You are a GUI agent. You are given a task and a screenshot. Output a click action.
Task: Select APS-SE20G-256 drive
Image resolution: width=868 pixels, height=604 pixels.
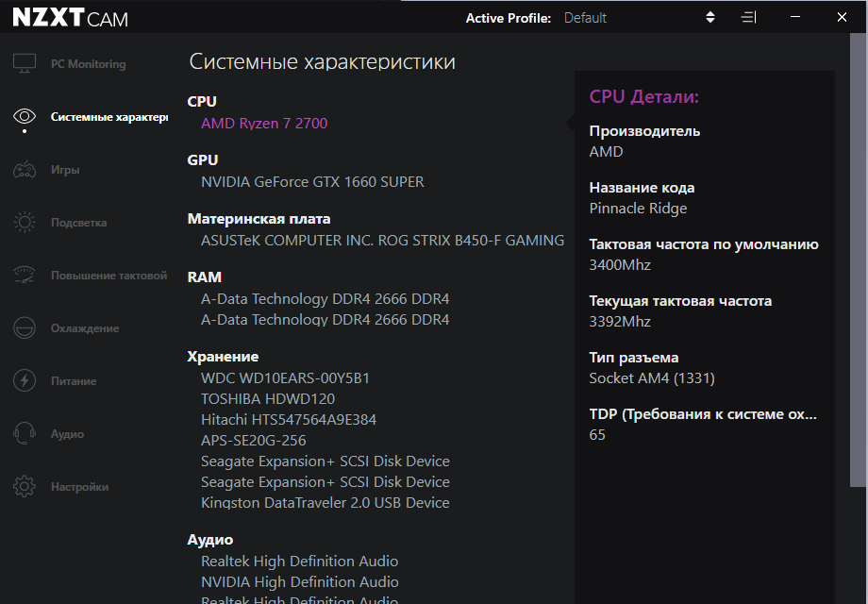click(254, 440)
